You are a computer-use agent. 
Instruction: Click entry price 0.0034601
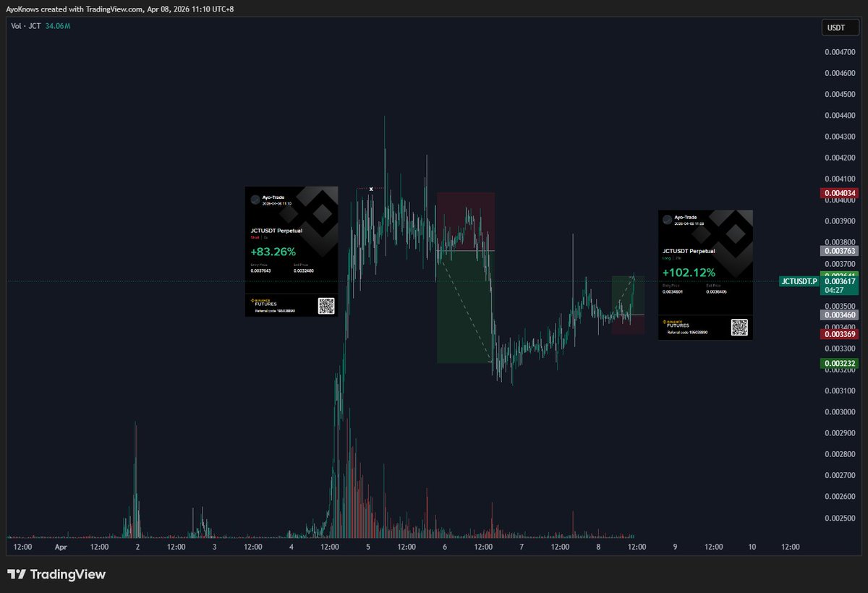673,291
